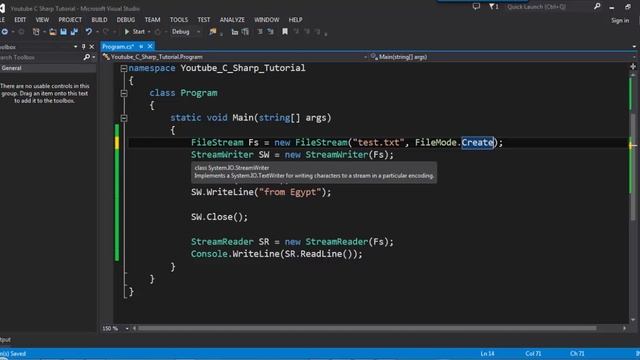Viewport: 640px width, 360px height.
Task: Click StreamReader SR declaration line
Action: coord(292,242)
